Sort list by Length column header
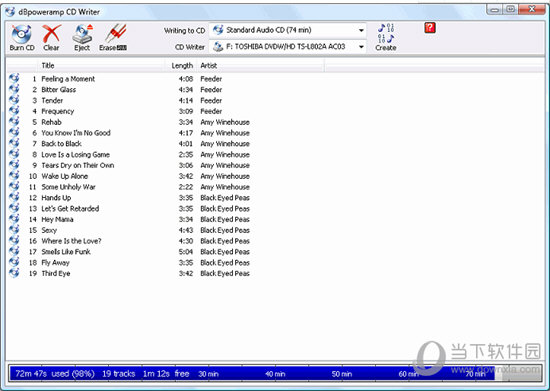This screenshot has height=391, width=550. [182, 66]
